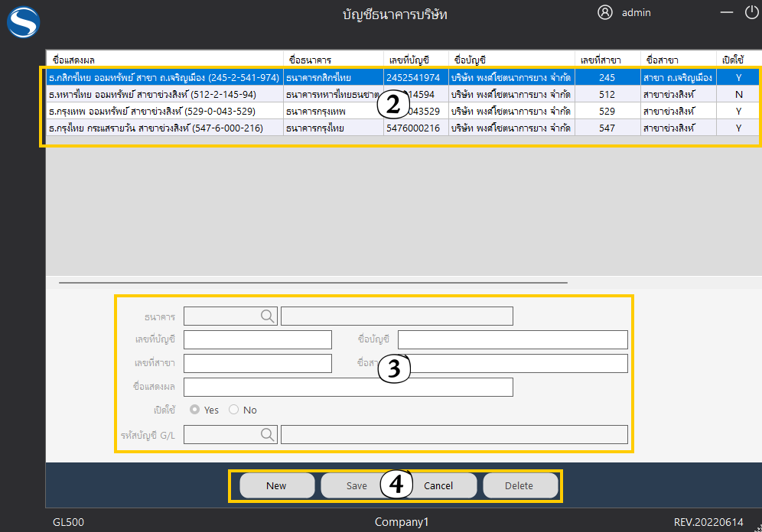Select the bank account row with branch 512

pyautogui.click(x=164, y=94)
